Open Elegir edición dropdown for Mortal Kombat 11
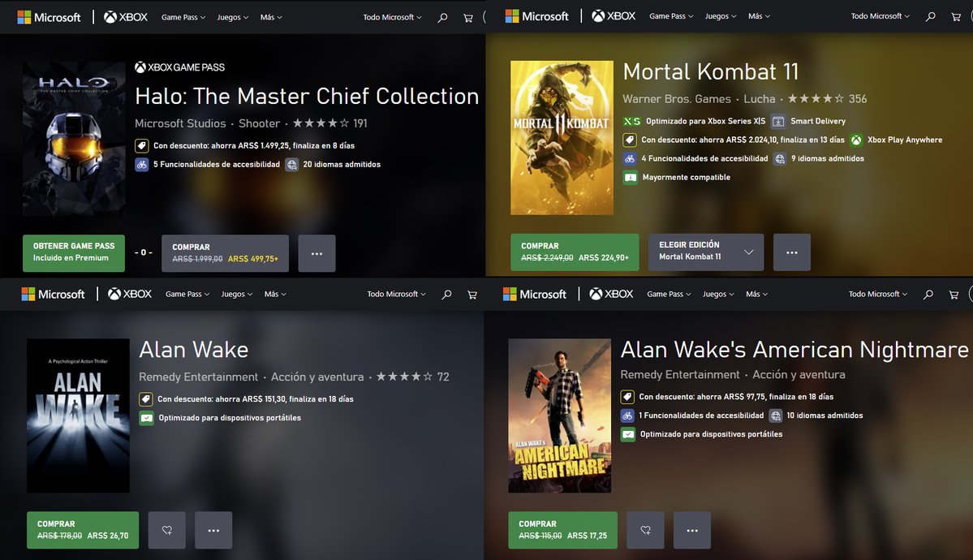The height and width of the screenshot is (560, 973). point(706,252)
